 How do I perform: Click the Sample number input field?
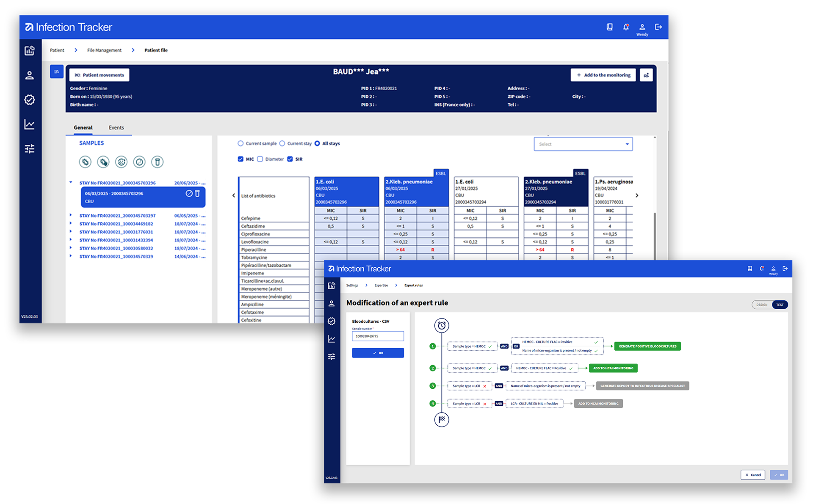pyautogui.click(x=378, y=336)
